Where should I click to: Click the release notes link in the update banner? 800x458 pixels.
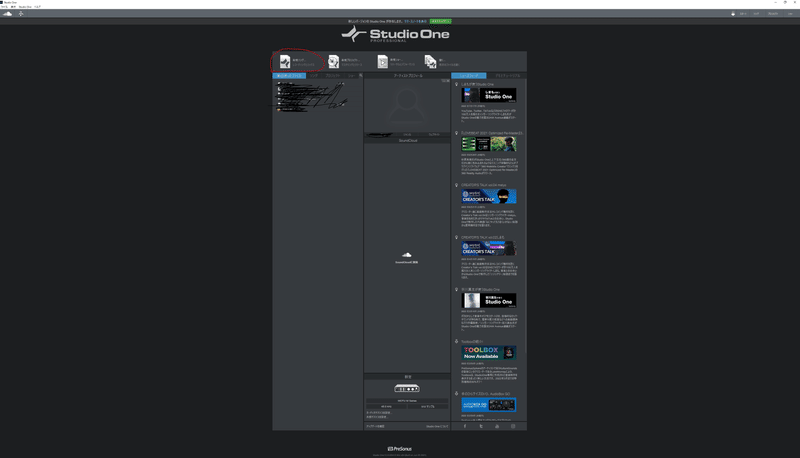[415, 21]
